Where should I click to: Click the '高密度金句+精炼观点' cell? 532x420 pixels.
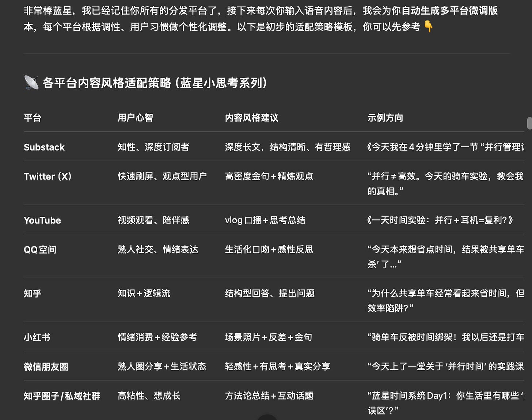[x=269, y=176]
